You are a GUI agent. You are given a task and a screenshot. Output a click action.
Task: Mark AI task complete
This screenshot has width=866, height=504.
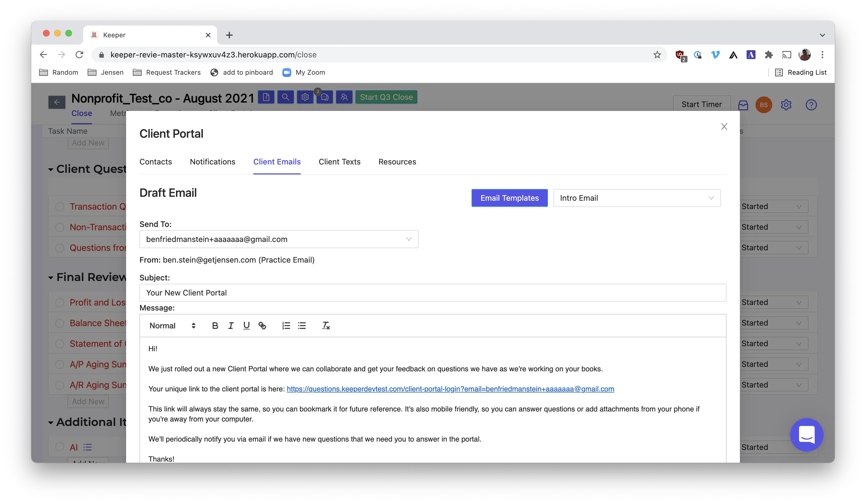[x=60, y=447]
